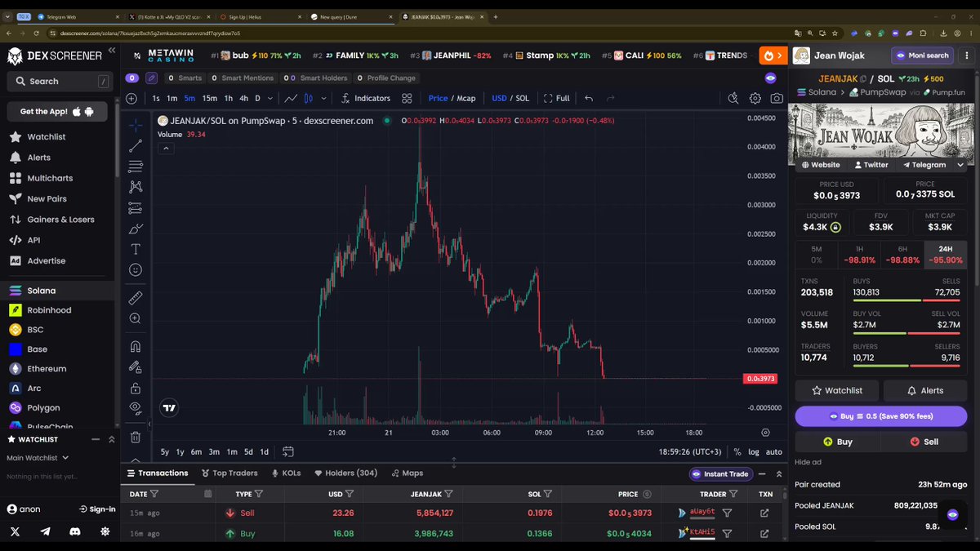Open the USD column filter

click(x=350, y=494)
